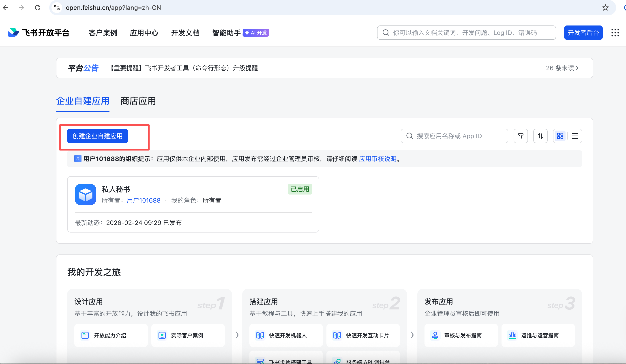Open 快速开发机器人 guide card
This screenshot has width=626, height=364.
286,335
